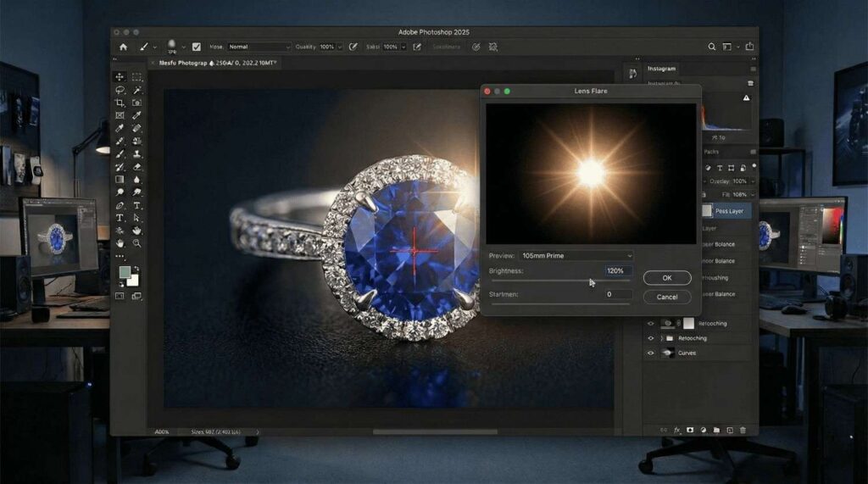Select the Instagram panel tab
Screen dimensions: 868x484
[661, 69]
